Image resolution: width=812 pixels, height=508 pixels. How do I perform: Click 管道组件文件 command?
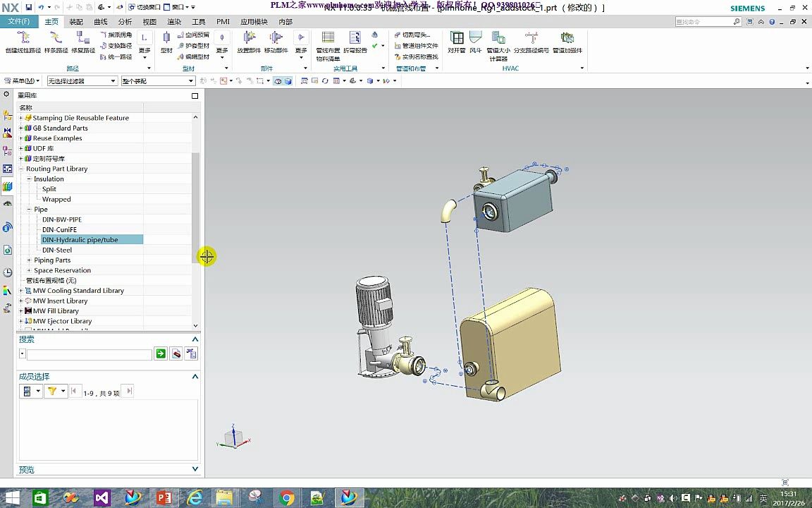coord(416,46)
